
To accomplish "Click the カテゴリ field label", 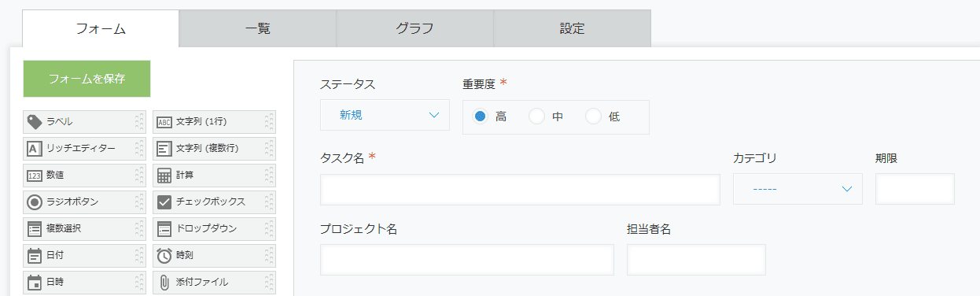I will [755, 158].
